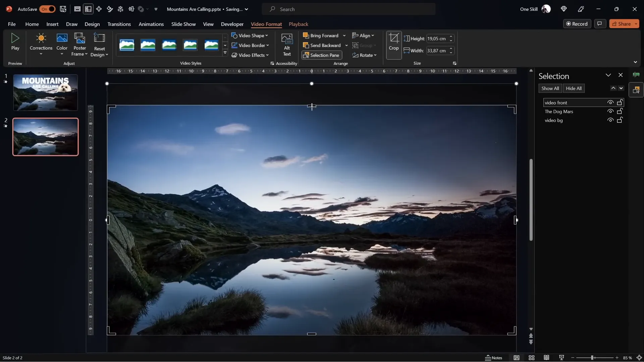Lock the video front object

click(620, 103)
